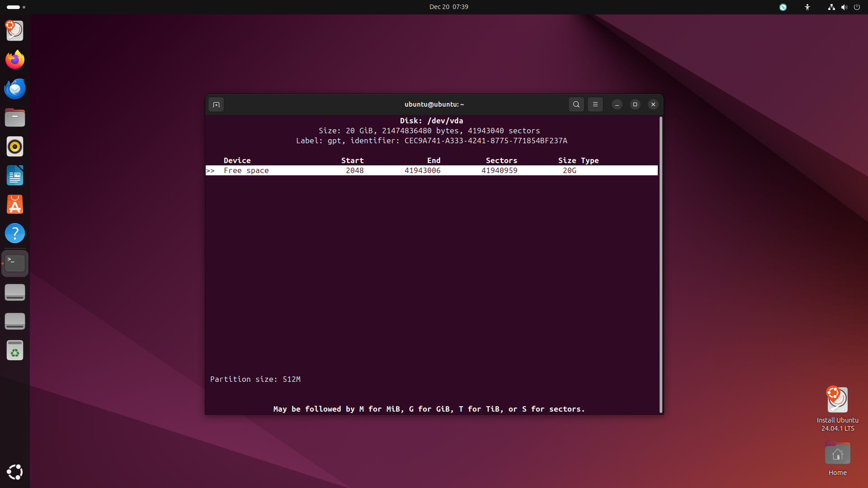Click the terminal search icon
868x488 pixels.
(576, 104)
